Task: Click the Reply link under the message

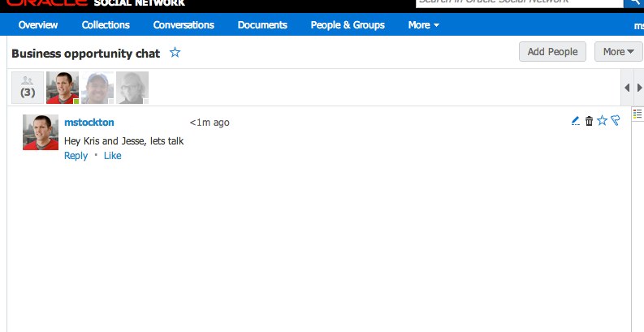Action: 76,156
